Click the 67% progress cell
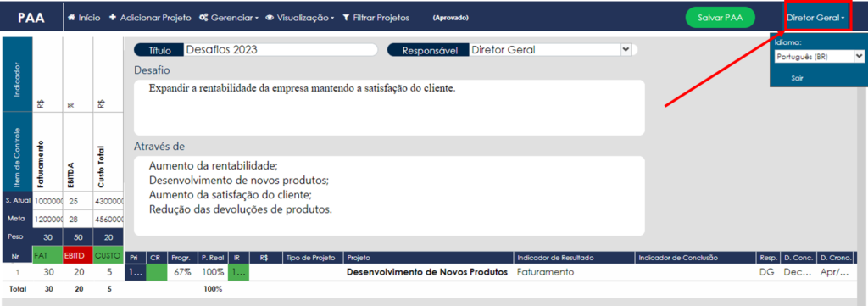The image size is (868, 306). [183, 272]
